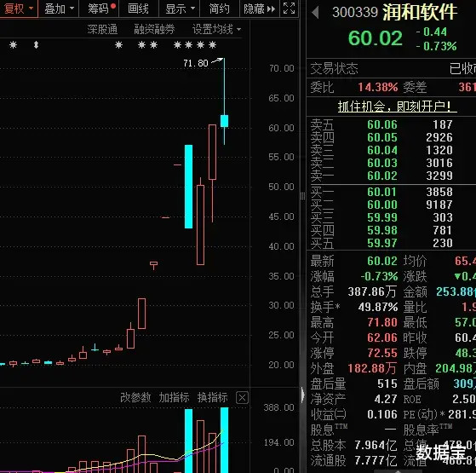Screen dimensions: 476x473
Task: Collapse side panel with arrow handle
Action: tap(302, 395)
